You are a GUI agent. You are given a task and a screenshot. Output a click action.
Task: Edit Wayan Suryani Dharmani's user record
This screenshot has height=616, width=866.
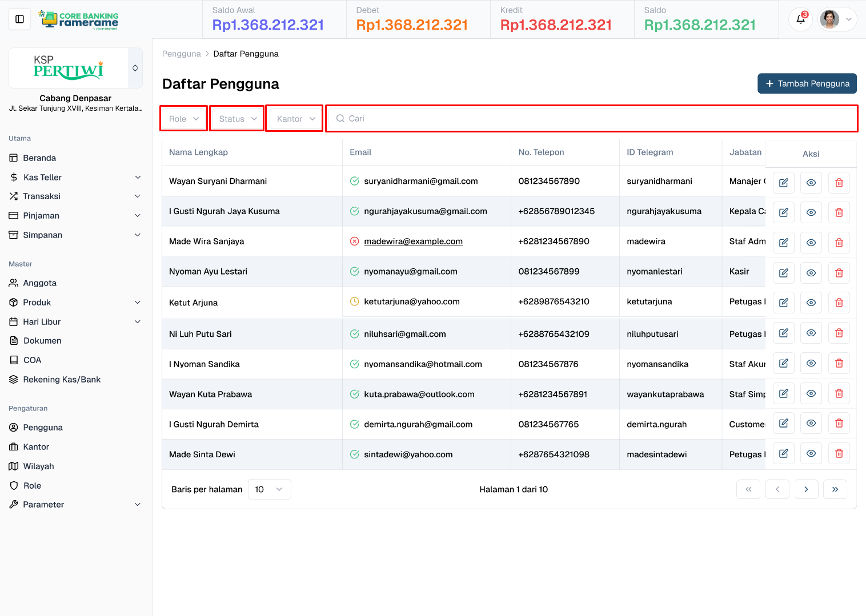click(783, 183)
